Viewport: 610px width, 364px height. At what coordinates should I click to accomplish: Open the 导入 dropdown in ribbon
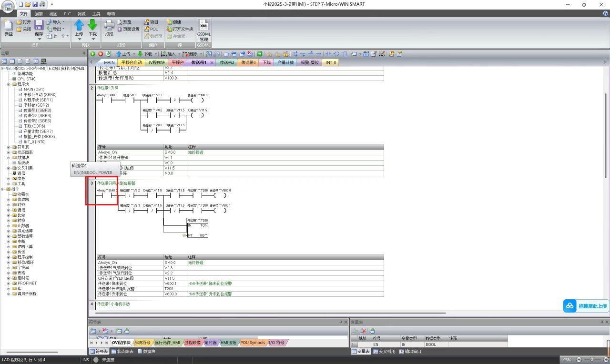pos(63,22)
